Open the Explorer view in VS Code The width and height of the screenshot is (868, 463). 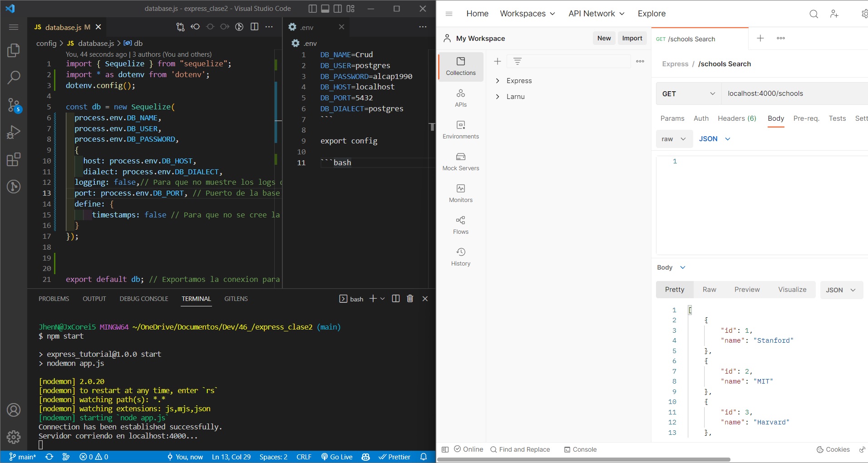pos(14,50)
